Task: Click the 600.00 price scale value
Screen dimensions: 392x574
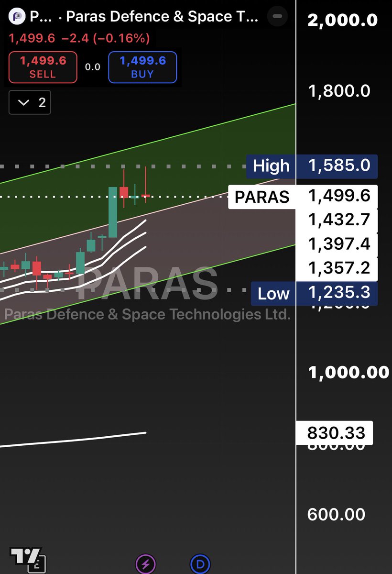Action: click(336, 514)
